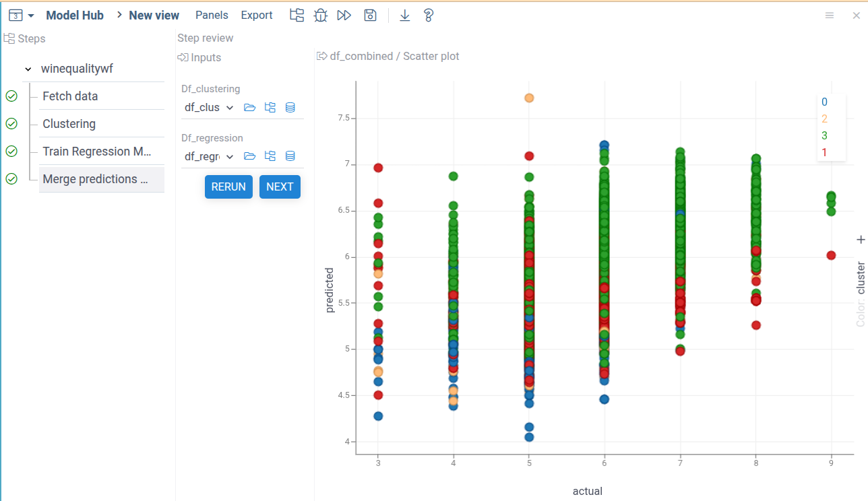868x501 pixels.
Task: Click open folder icon for Df_clustering
Action: 249,107
